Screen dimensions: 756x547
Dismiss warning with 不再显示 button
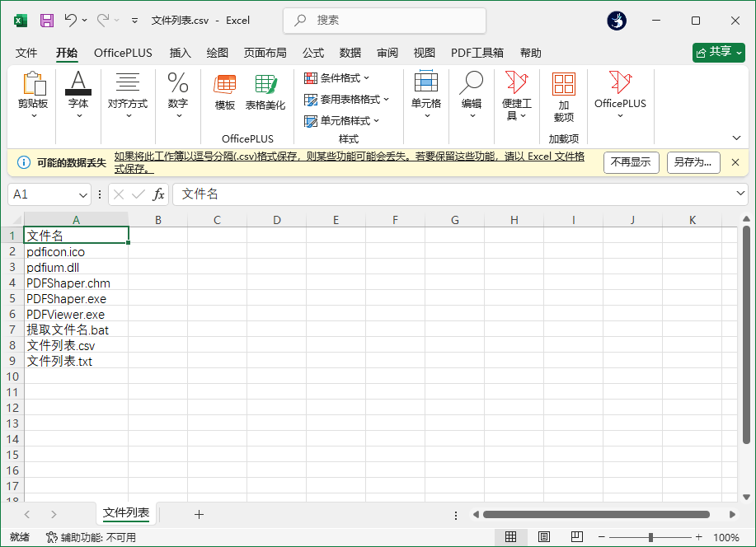click(x=631, y=162)
